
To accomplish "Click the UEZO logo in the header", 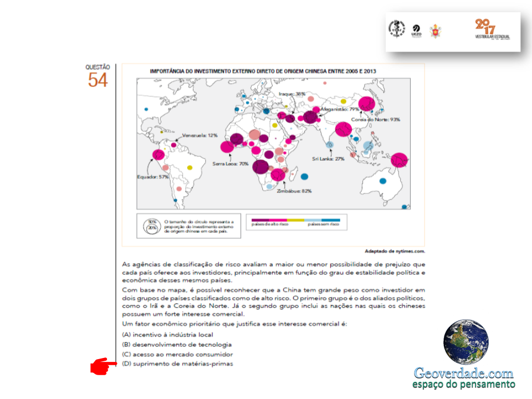I will (x=416, y=31).
